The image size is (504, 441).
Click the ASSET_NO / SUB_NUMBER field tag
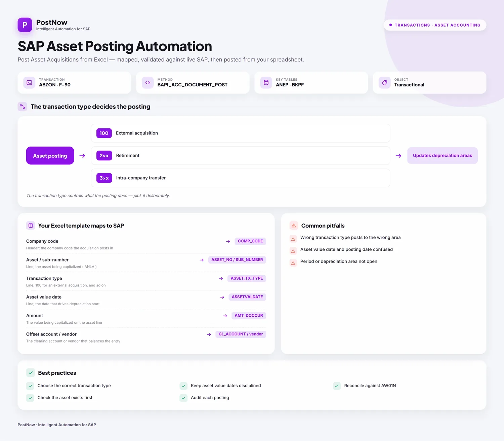point(237,260)
